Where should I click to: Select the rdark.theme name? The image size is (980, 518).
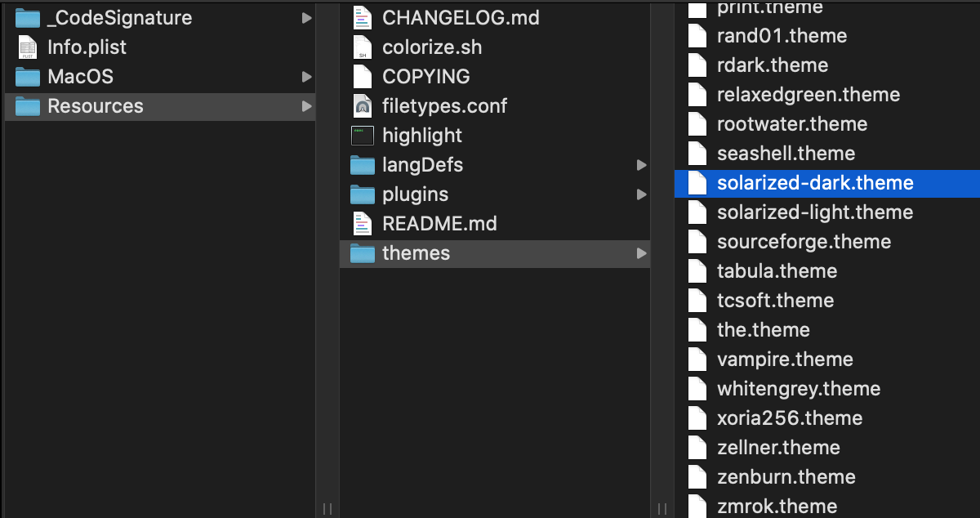pyautogui.click(x=773, y=65)
